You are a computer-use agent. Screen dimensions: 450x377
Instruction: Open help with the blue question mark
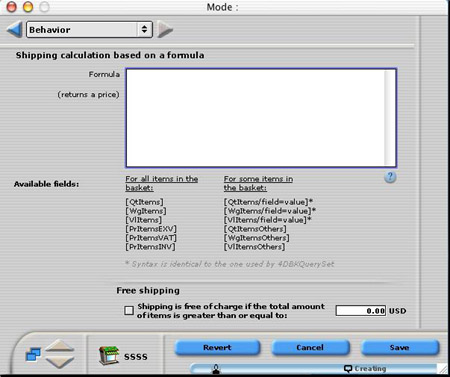pos(390,177)
